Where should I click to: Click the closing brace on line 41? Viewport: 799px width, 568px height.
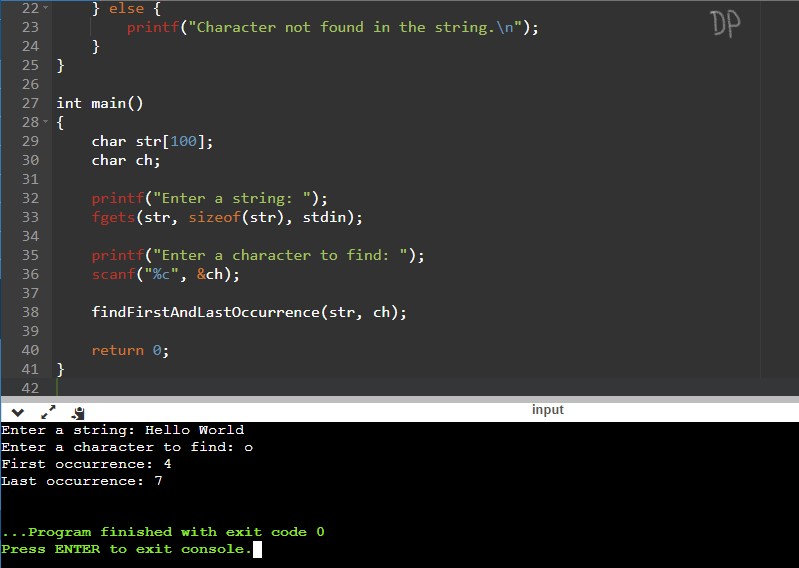60,369
